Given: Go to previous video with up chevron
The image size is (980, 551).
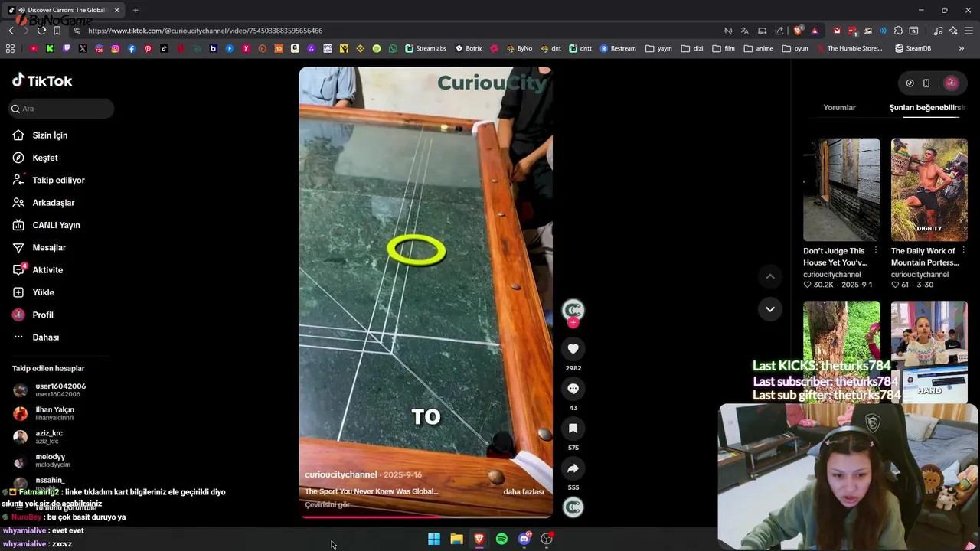Looking at the screenshot, I should click(770, 276).
